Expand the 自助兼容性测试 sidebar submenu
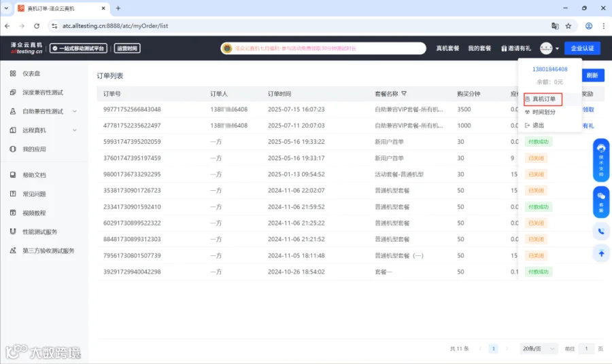This screenshot has width=612, height=364. [75, 111]
